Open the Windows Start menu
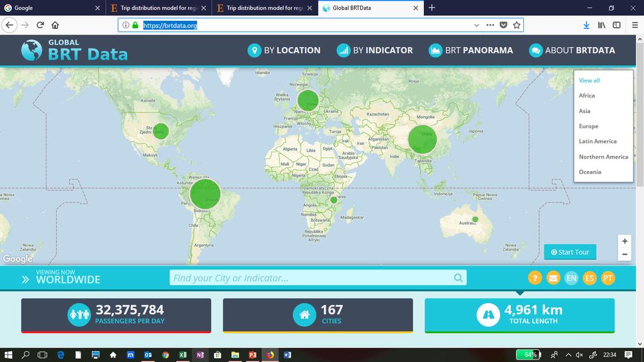Viewport: 644px width, 362px height. click(x=8, y=354)
